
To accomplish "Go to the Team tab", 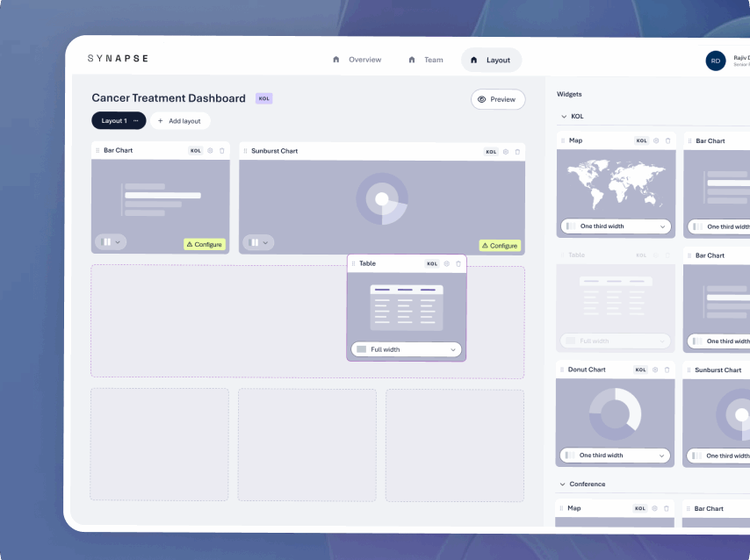I will (425, 60).
